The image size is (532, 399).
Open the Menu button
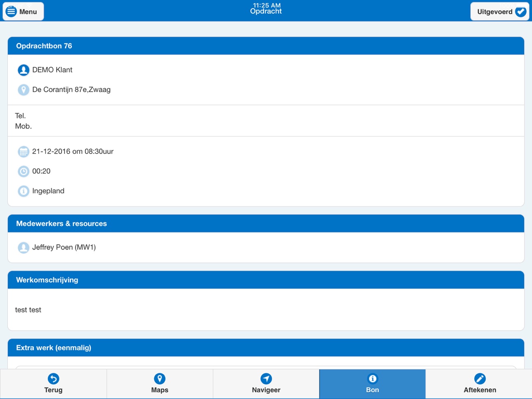tap(23, 12)
